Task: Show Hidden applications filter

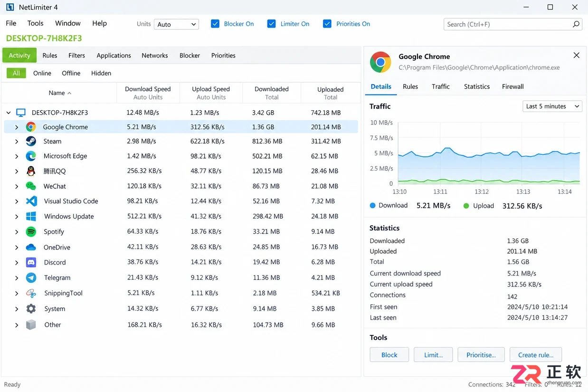Action: (x=101, y=73)
